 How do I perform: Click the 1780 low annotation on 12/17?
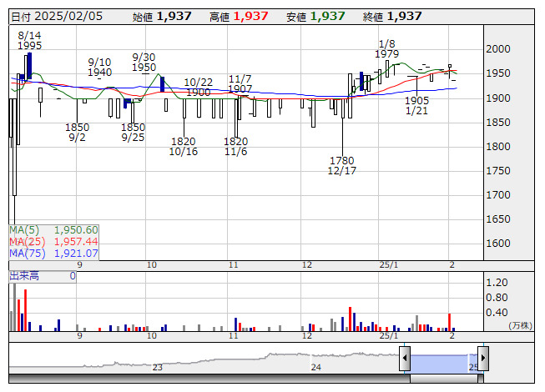341,160
